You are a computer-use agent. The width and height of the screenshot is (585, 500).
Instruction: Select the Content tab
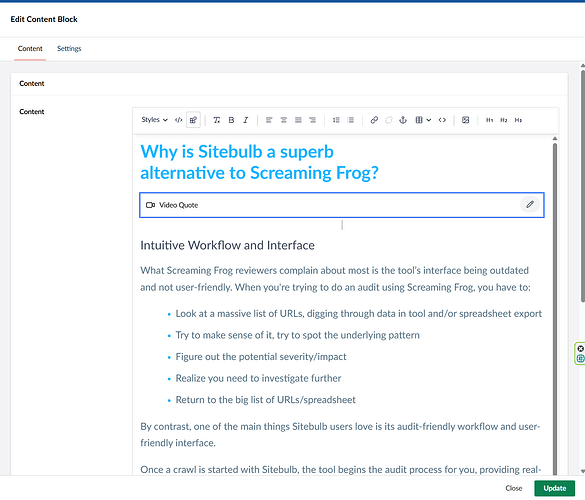point(30,49)
